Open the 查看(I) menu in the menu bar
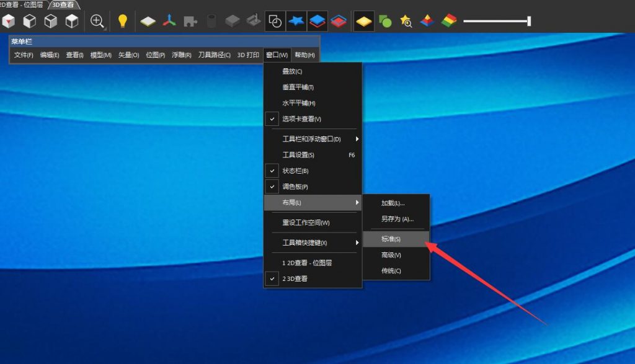 [74, 55]
